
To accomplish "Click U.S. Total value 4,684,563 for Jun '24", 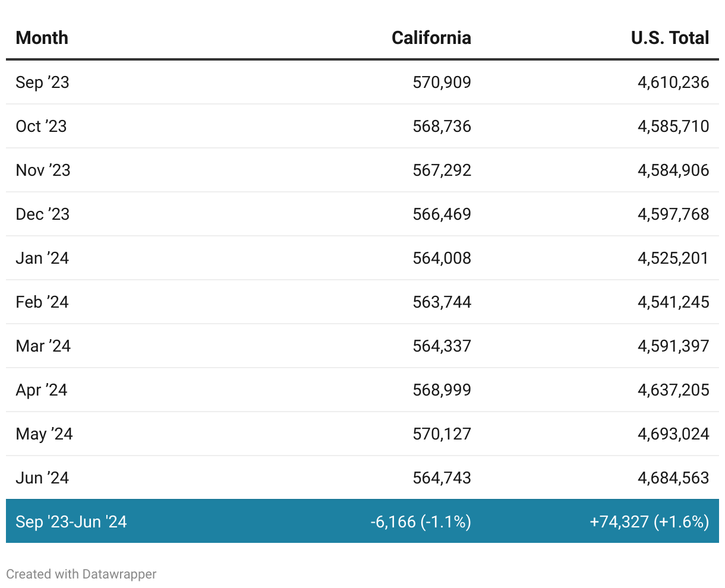I will click(673, 478).
